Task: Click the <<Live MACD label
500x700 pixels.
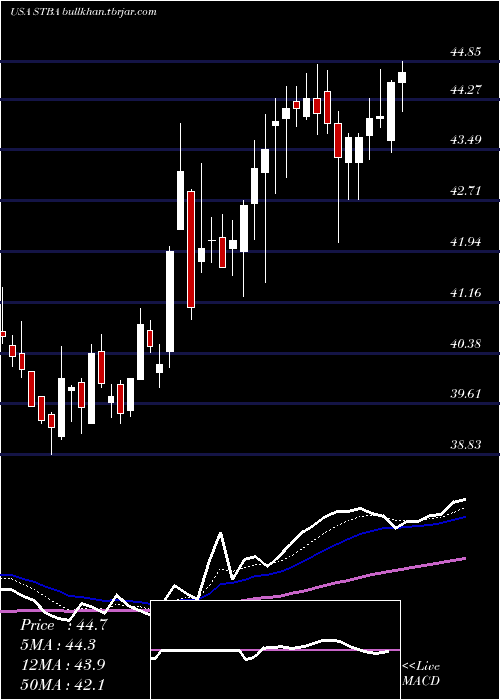Action: pyautogui.click(x=421, y=673)
